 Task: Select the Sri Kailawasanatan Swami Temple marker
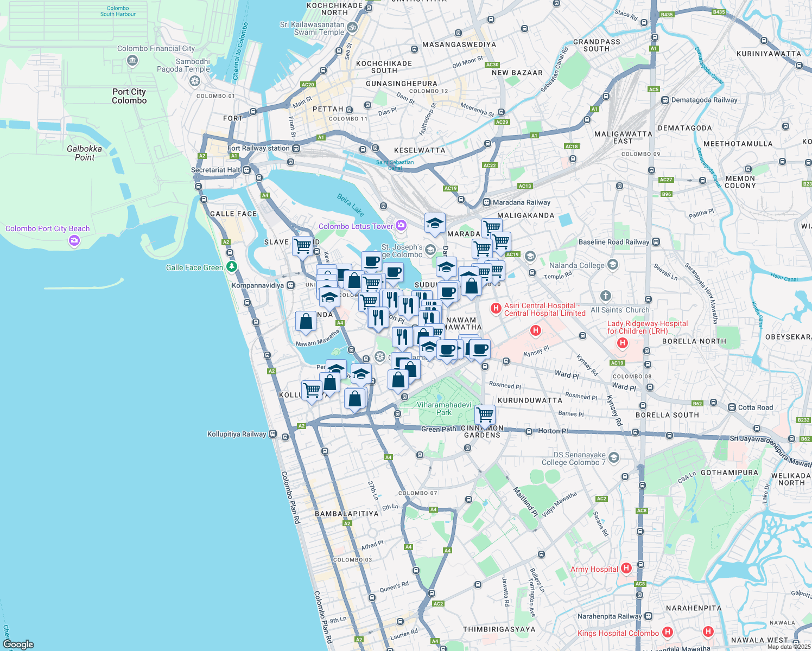tap(352, 27)
